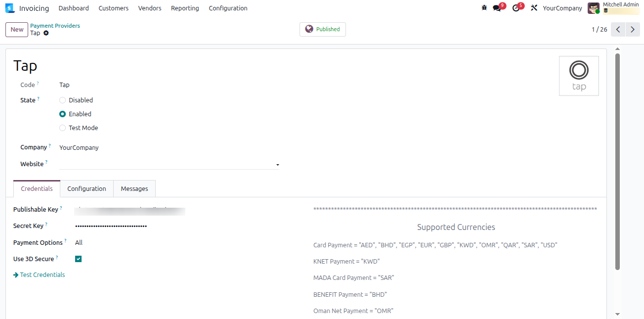Click the New record button

16,29
